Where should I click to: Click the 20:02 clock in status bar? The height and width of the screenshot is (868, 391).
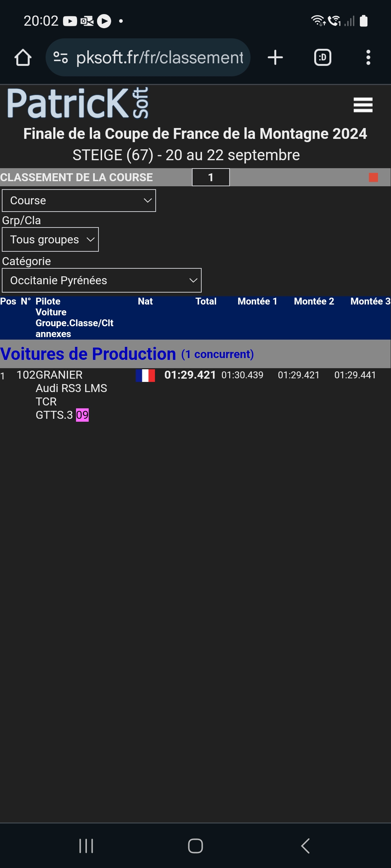tap(41, 21)
